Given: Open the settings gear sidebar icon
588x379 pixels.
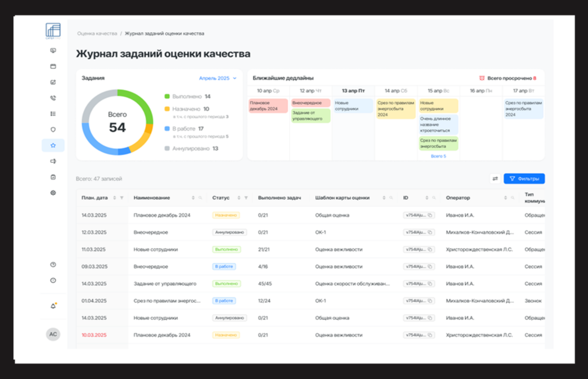Looking at the screenshot, I should (x=53, y=193).
